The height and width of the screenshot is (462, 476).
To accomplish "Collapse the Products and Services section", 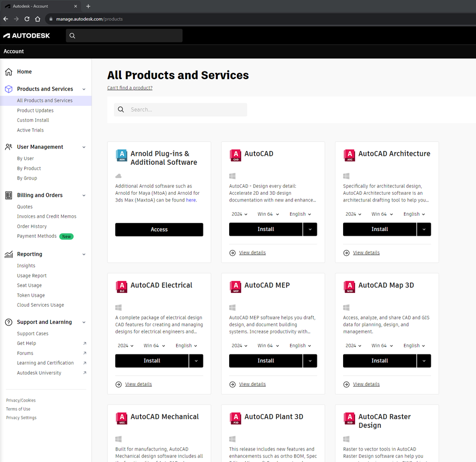I will [x=84, y=89].
